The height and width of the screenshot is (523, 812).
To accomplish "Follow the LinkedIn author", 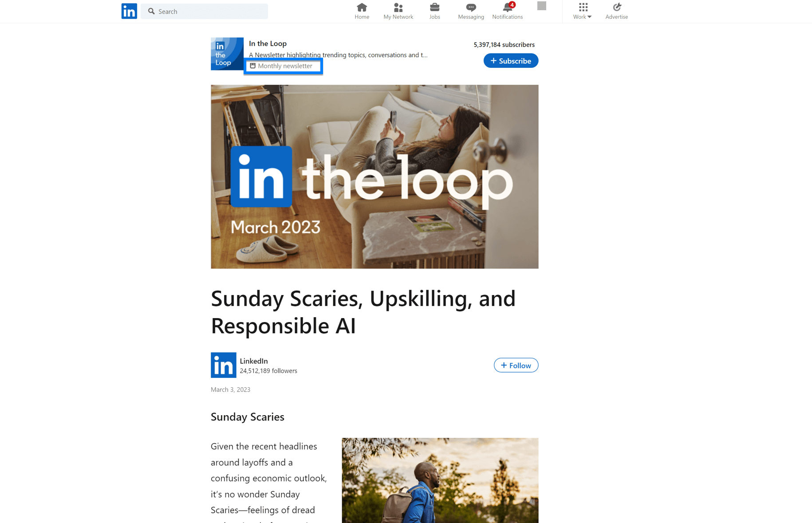I will pyautogui.click(x=516, y=365).
